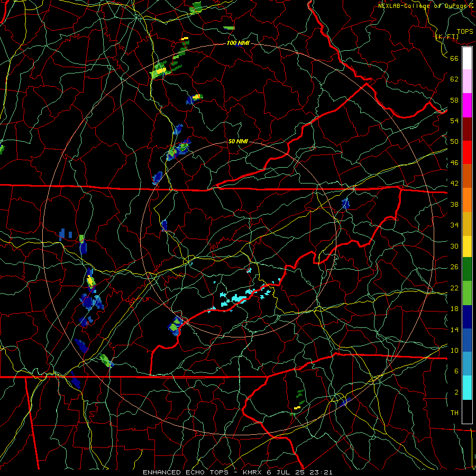Choose the navy blue legend band
Image resolution: width=476 pixels, height=476 pixels.
click(467, 317)
